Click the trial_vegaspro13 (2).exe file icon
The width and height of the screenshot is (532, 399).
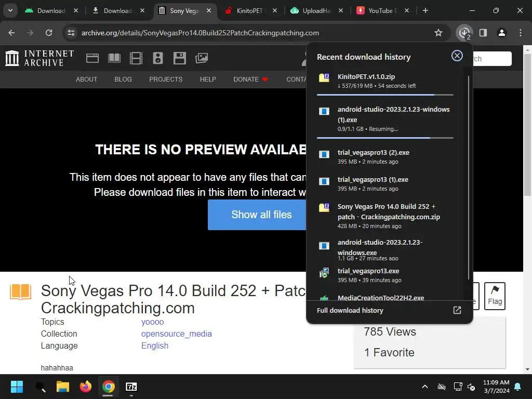pyautogui.click(x=324, y=154)
